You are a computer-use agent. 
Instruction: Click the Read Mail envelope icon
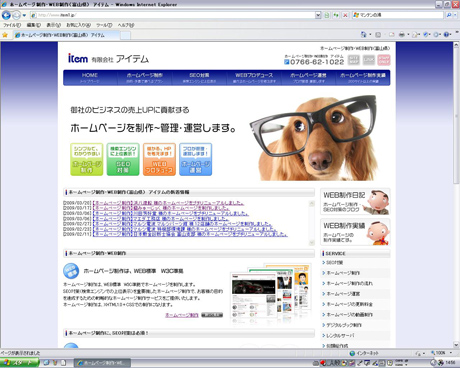point(392,34)
